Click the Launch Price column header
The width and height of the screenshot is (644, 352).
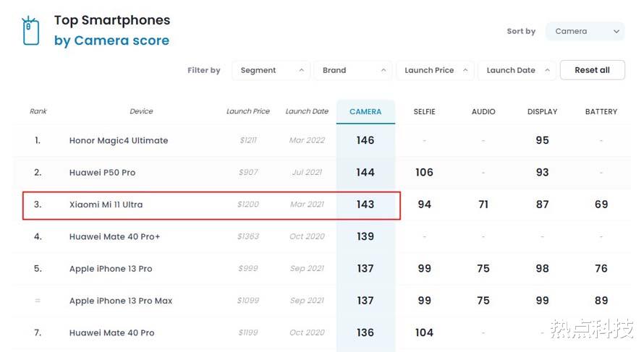tap(247, 111)
